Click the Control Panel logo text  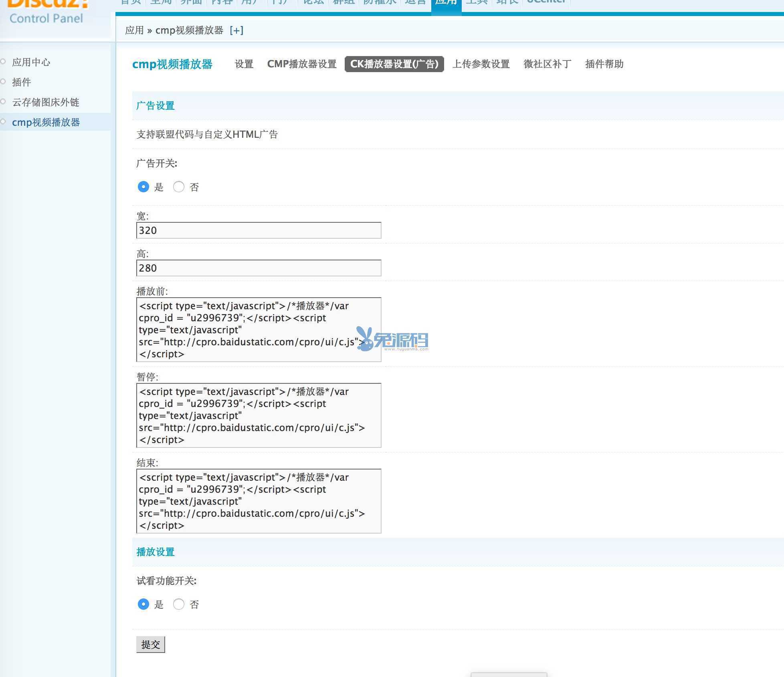46,18
